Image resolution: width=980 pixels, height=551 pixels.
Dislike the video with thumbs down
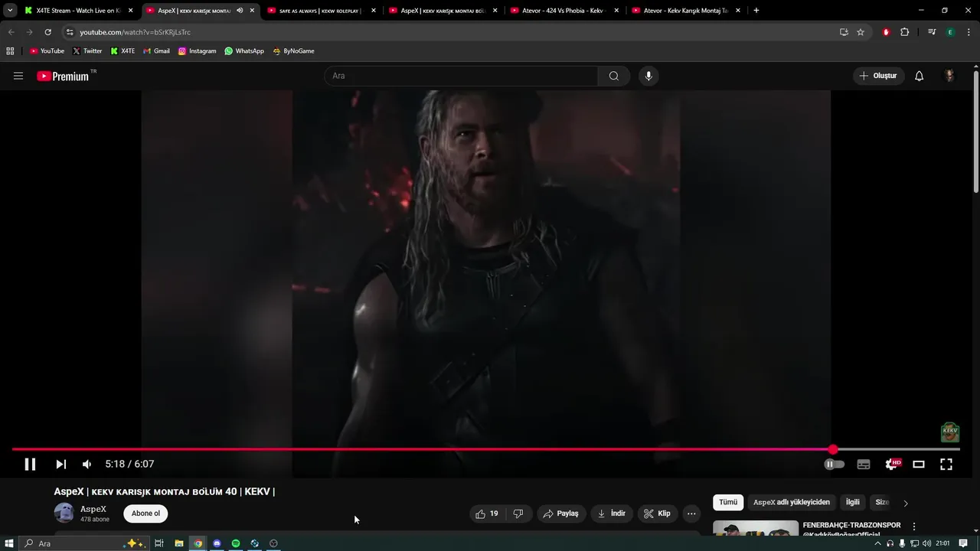click(x=518, y=514)
